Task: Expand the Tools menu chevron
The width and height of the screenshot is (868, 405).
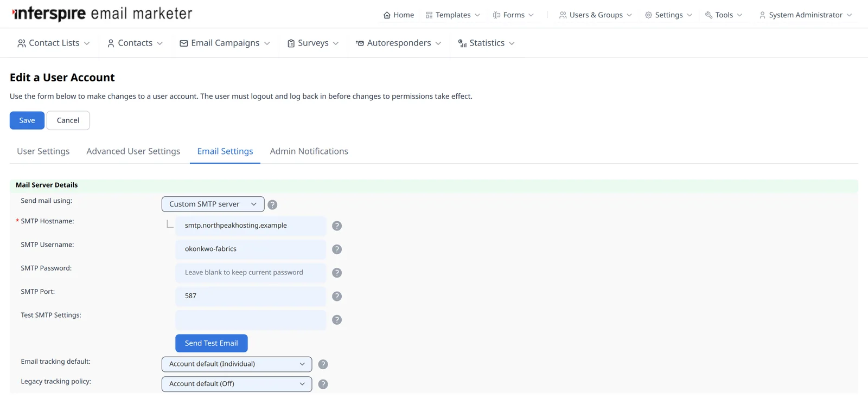Action: (739, 15)
